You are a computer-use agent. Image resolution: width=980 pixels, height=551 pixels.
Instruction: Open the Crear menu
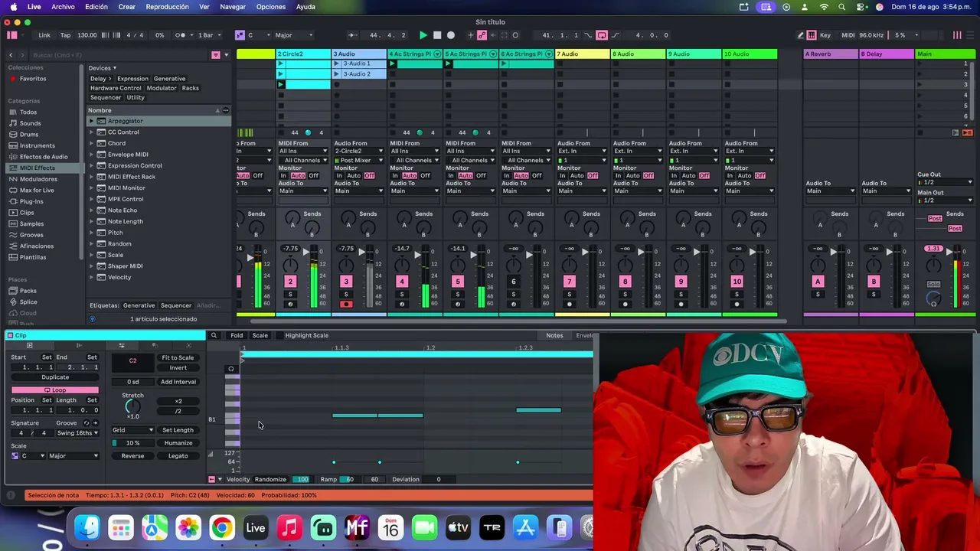(x=126, y=7)
